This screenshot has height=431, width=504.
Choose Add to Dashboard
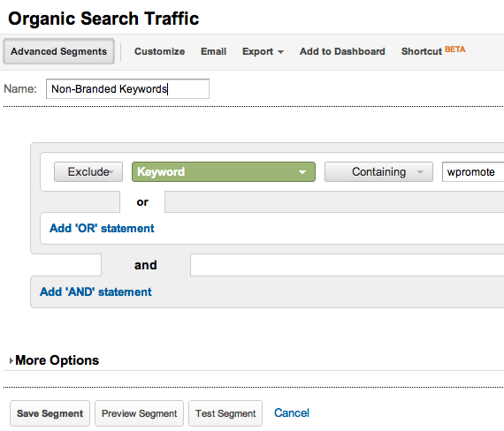tap(342, 51)
